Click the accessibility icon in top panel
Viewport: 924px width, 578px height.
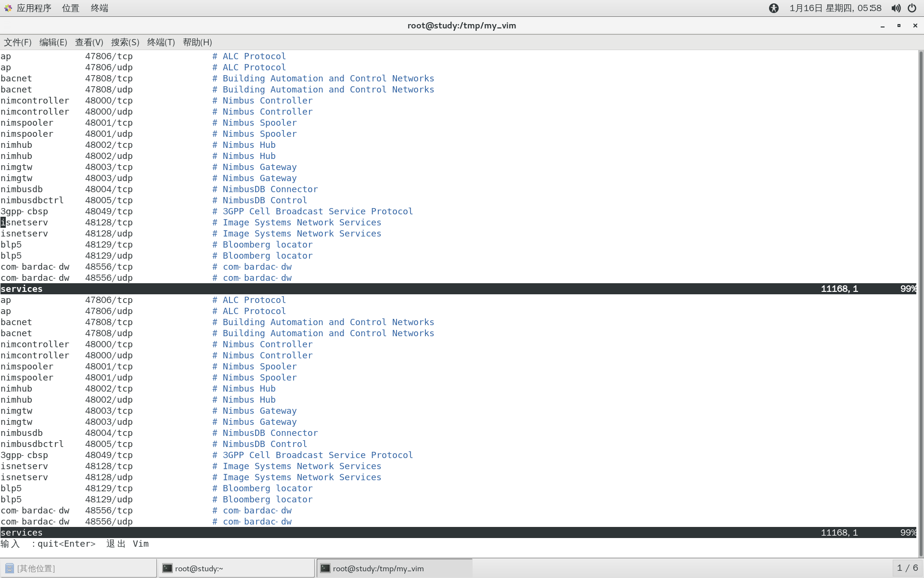[x=774, y=8]
